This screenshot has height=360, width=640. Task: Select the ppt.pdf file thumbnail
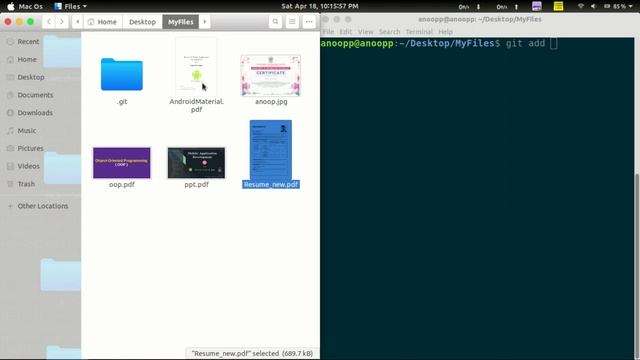[196, 163]
